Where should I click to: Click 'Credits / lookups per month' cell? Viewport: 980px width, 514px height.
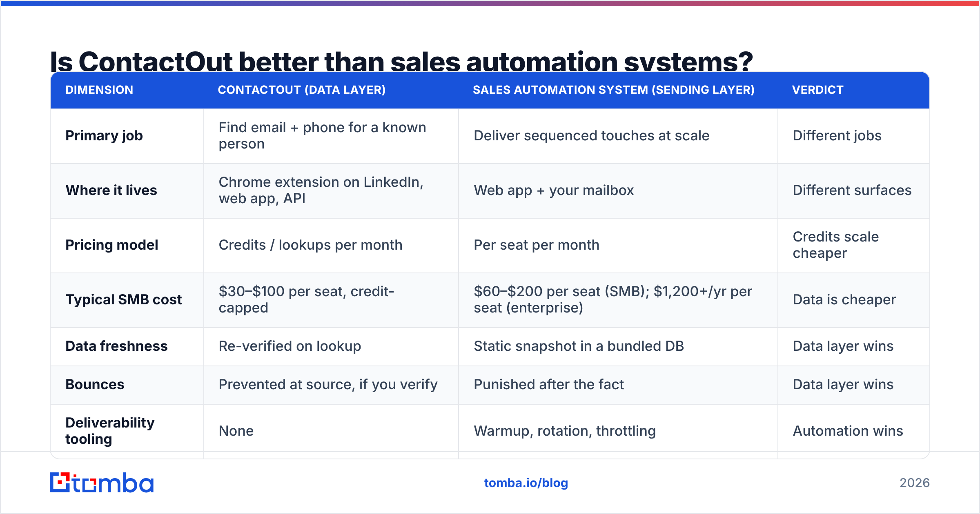pos(310,245)
